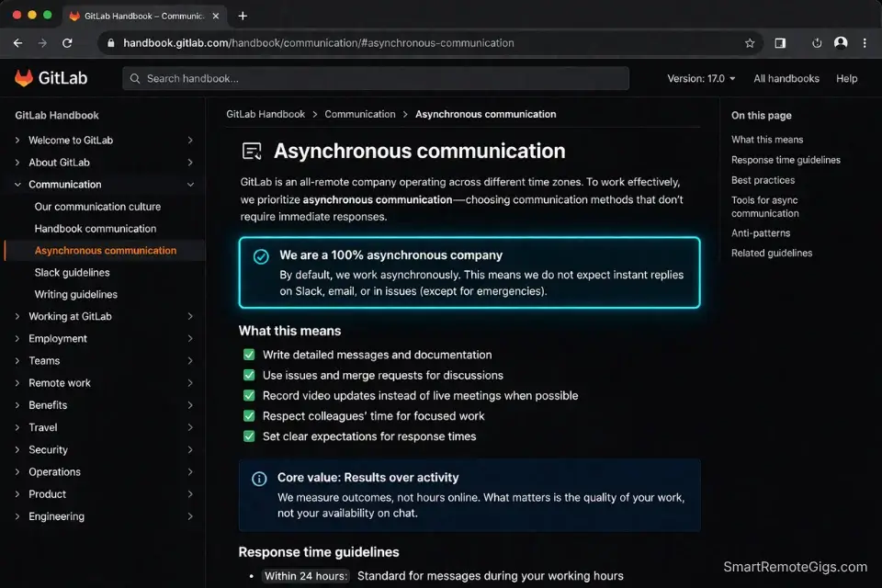This screenshot has width=882, height=588.
Task: Open 'Our communication culture' page
Action: 97,207
